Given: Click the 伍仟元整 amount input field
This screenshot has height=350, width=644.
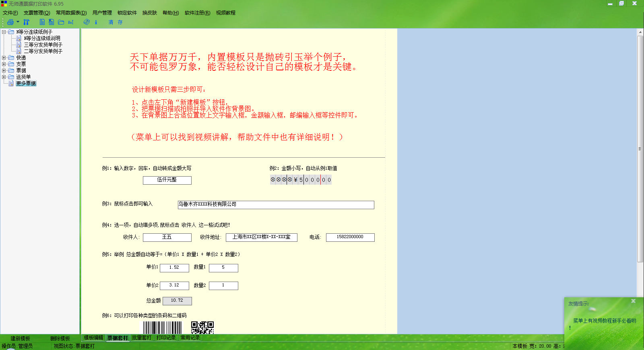Looking at the screenshot, I should 167,180.
